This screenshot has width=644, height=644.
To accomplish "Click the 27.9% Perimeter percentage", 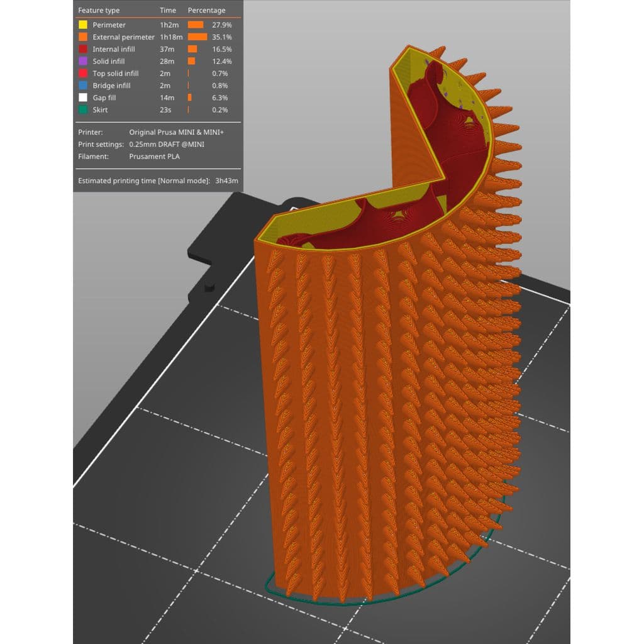I will (x=222, y=25).
